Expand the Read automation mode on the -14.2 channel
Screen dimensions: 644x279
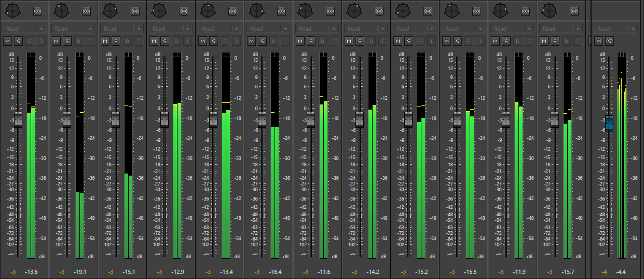[365, 29]
